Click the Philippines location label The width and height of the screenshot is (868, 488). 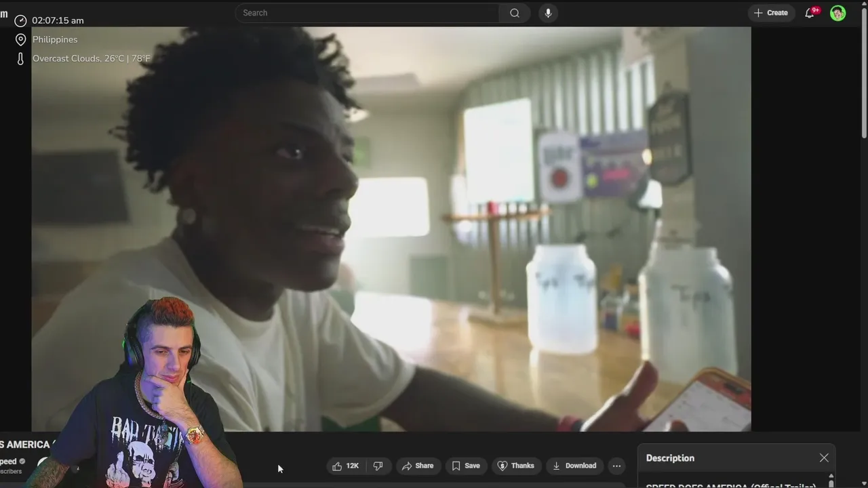point(55,39)
